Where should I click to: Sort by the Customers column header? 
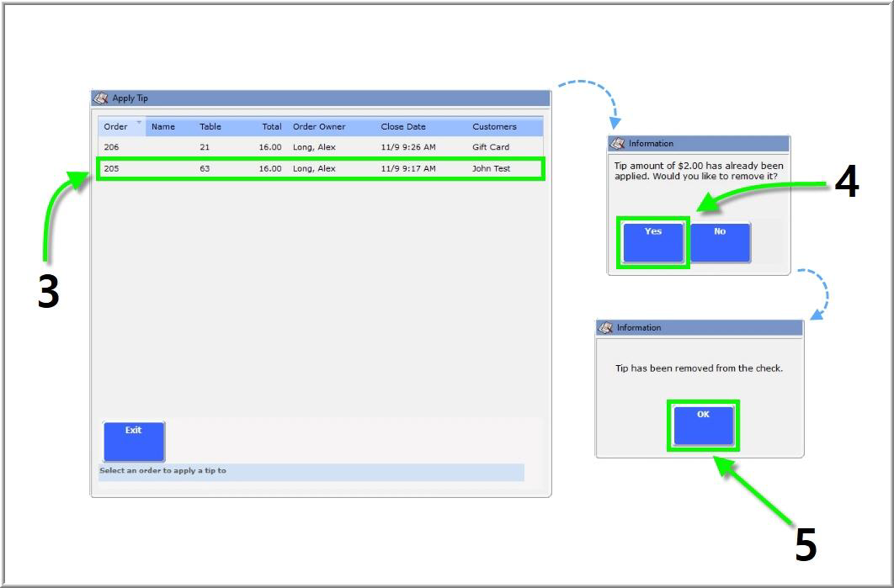pos(494,127)
